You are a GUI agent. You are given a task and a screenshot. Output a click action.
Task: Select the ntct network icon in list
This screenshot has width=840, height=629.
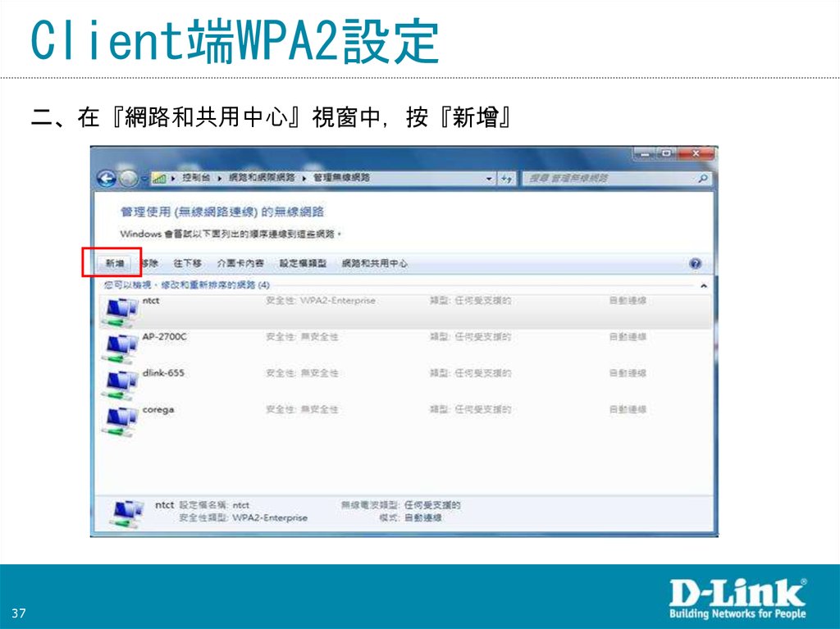point(120,312)
